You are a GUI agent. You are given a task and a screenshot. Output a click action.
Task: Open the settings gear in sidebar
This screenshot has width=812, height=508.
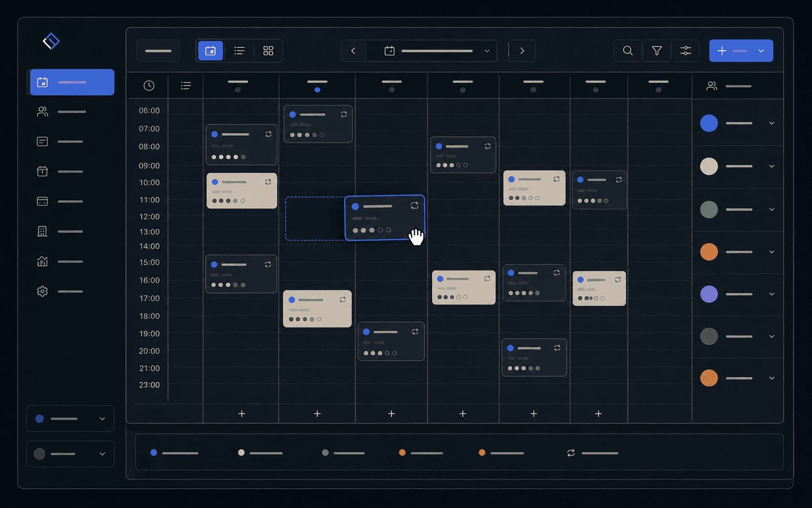[x=42, y=291]
